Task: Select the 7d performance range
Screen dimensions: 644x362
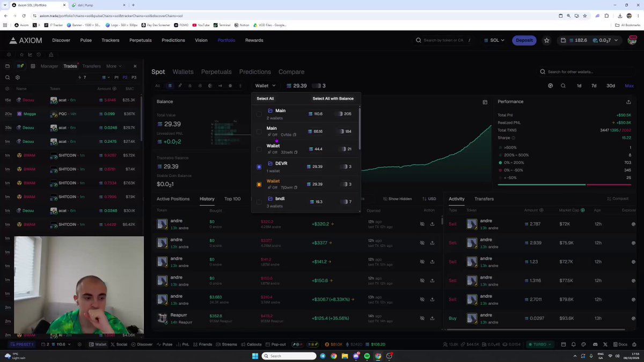Action: point(594,86)
